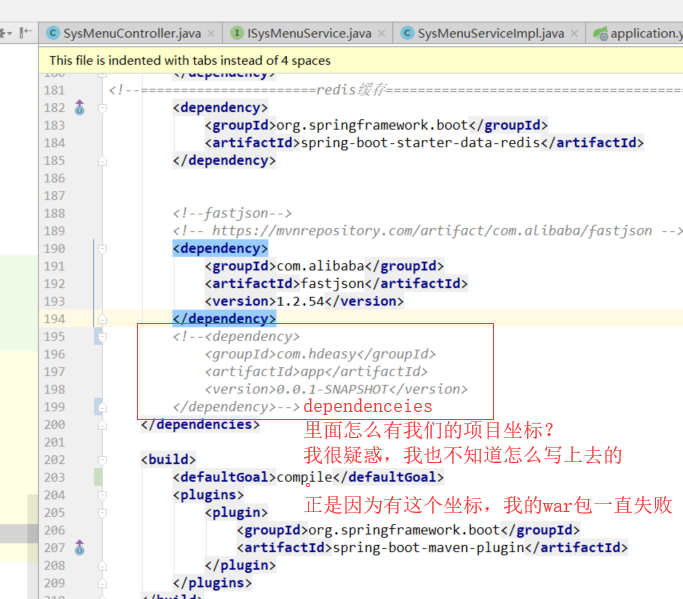Click fold end marker at line 208

coord(102,565)
